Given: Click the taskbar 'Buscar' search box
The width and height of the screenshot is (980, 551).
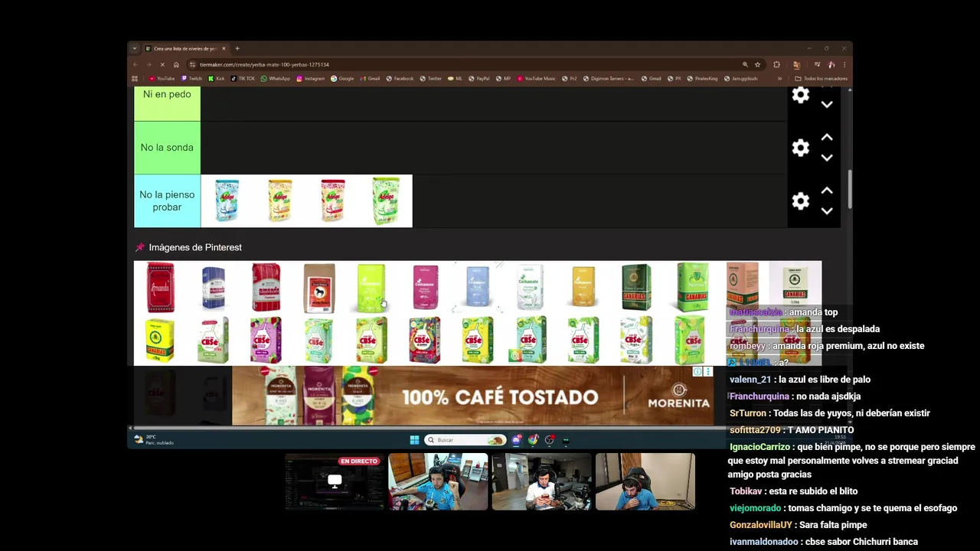Looking at the screenshot, I should 465,440.
